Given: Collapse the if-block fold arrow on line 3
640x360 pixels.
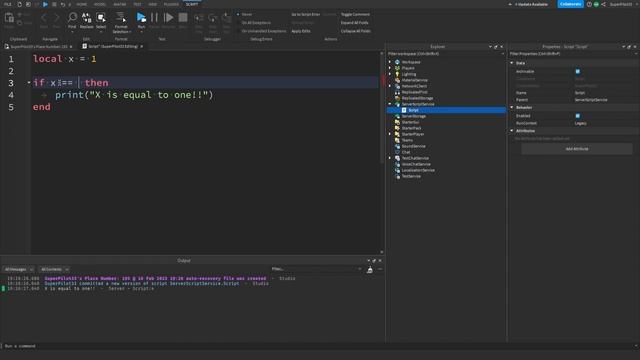Looking at the screenshot, I should coord(29,82).
